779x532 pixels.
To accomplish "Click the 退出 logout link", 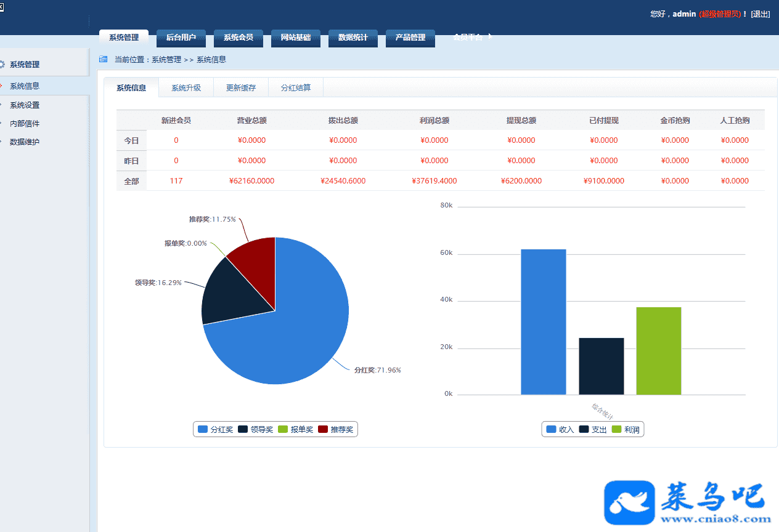I will click(x=761, y=14).
